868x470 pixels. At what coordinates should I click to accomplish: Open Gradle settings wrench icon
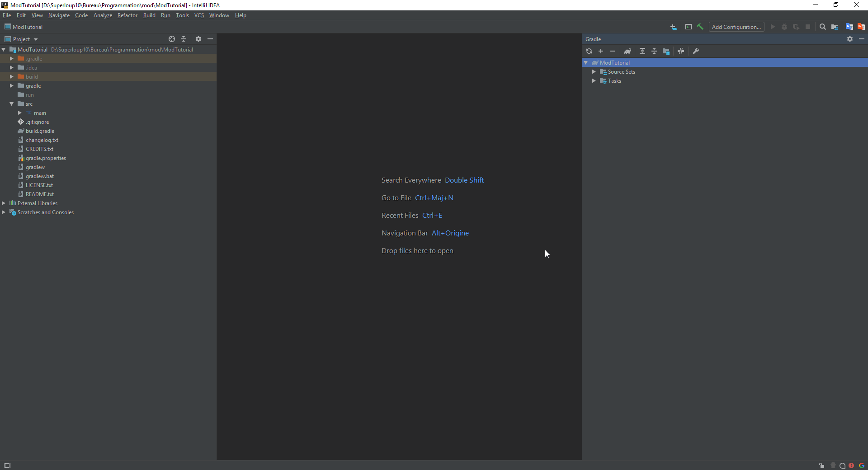click(x=696, y=52)
